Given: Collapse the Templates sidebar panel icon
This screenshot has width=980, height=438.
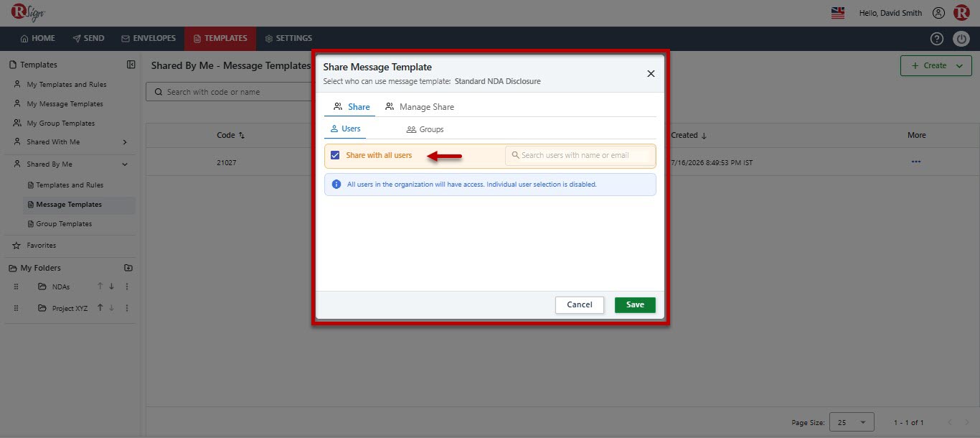Looking at the screenshot, I should pyautogui.click(x=131, y=65).
